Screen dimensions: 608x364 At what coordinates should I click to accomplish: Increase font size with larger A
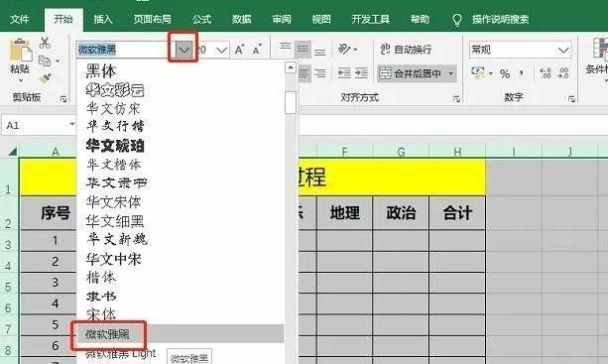239,50
